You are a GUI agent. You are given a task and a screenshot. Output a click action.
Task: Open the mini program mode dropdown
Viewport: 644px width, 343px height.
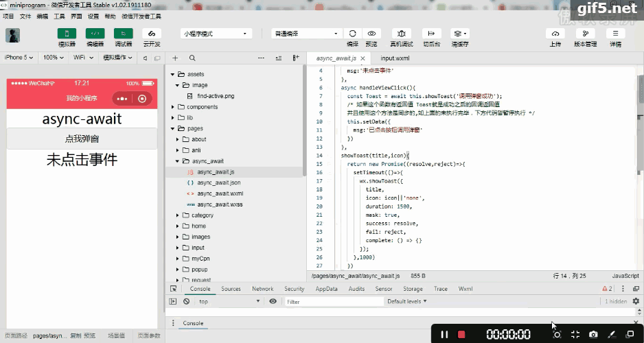(x=216, y=34)
